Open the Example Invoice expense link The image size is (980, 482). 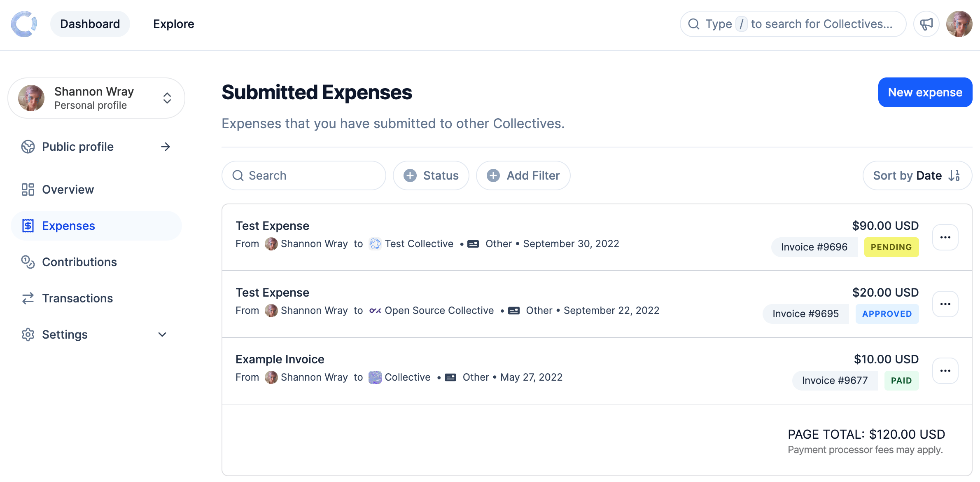280,359
